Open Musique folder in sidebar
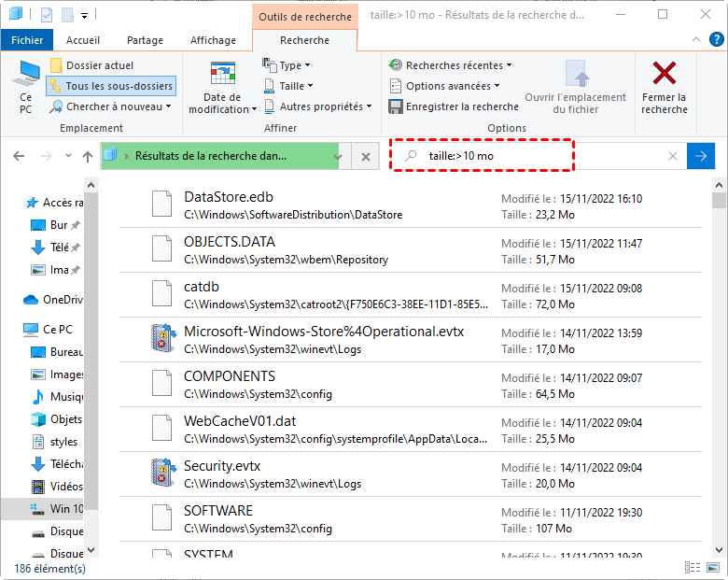 coord(57,396)
